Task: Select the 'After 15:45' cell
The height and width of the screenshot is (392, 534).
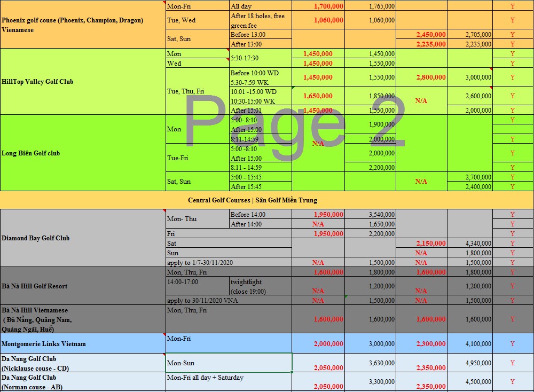Action: pyautogui.click(x=261, y=186)
